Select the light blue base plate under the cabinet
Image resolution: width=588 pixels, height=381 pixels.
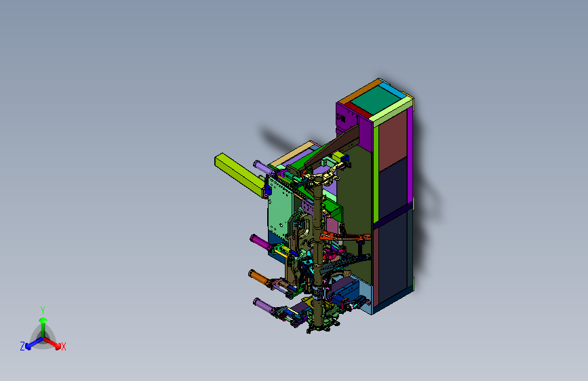(366, 298)
